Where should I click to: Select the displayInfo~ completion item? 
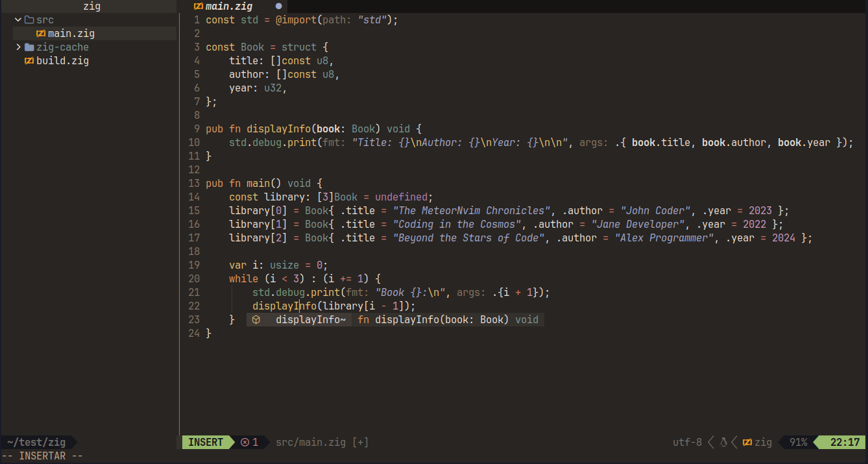[311, 320]
